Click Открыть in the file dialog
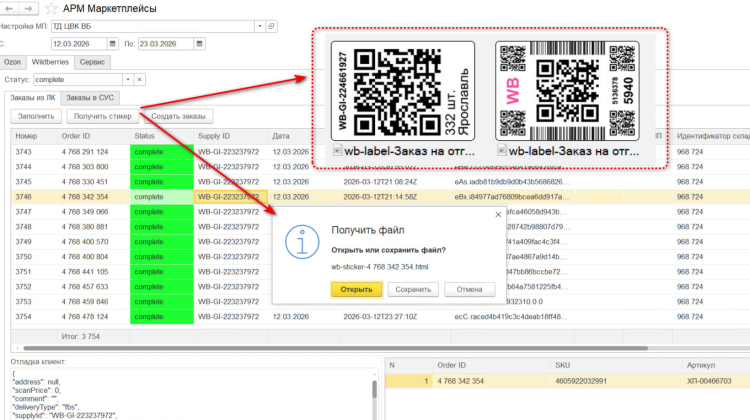750x420 pixels. 356,290
